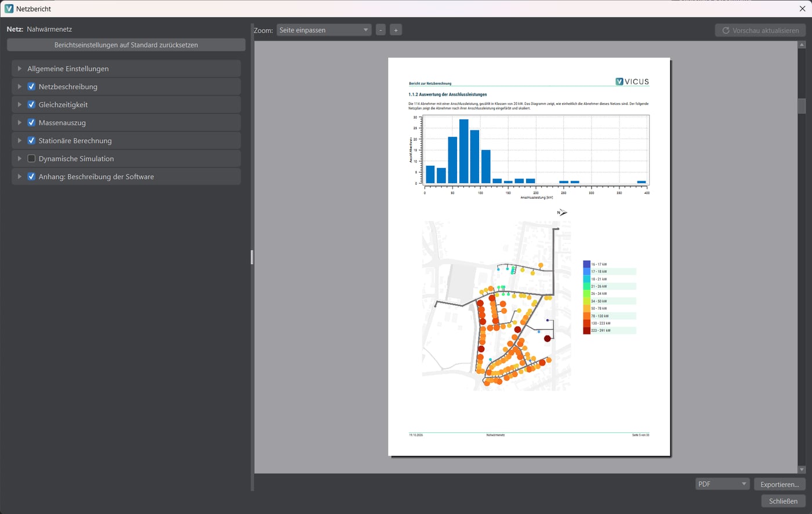Image resolution: width=812 pixels, height=514 pixels.
Task: Open the Zoom dropdown showing Seite einpassen
Action: point(324,30)
